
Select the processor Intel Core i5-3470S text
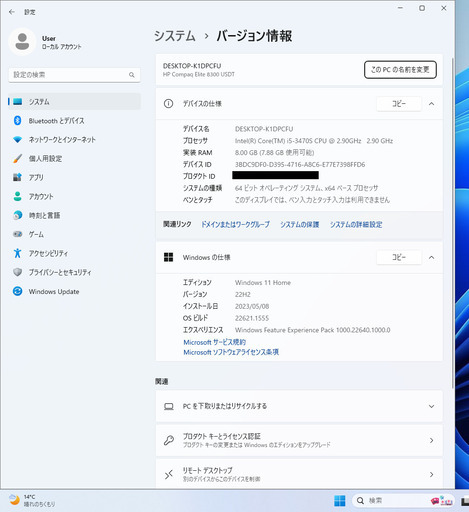[x=314, y=141]
